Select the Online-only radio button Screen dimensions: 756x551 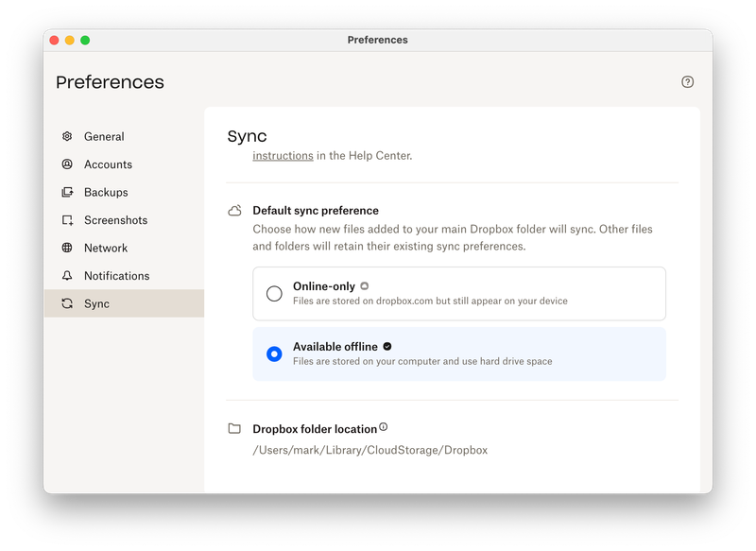274,294
